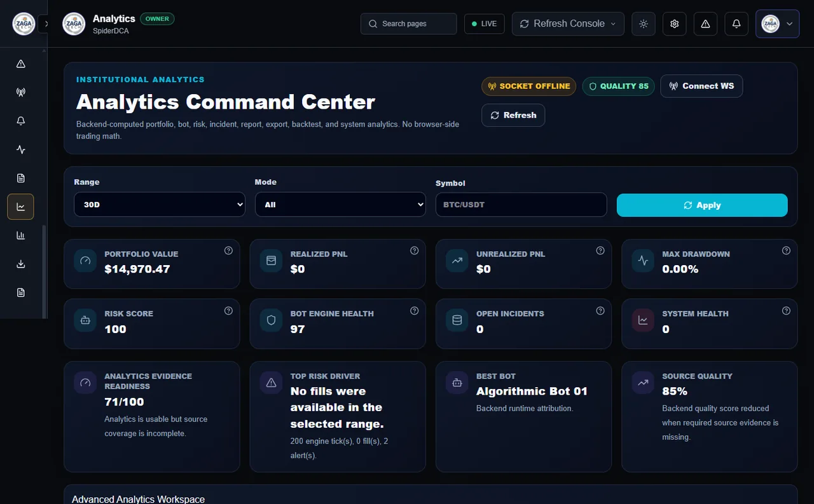
Task: Focus the Search pages field
Action: 409,24
